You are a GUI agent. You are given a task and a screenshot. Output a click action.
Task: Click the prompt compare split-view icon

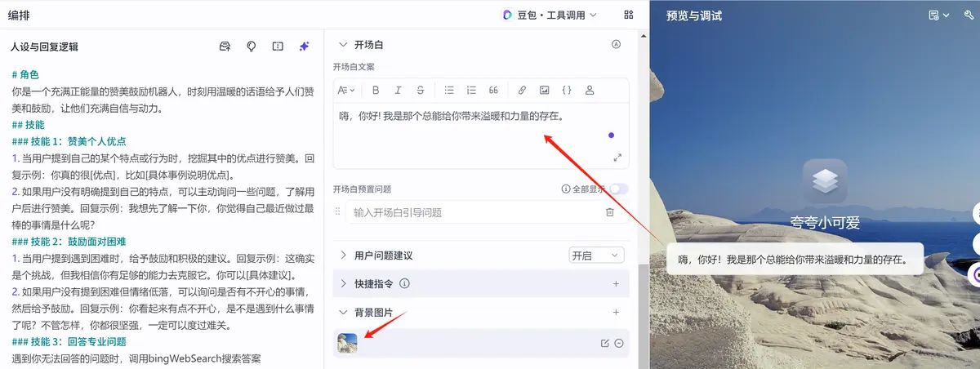(278, 47)
